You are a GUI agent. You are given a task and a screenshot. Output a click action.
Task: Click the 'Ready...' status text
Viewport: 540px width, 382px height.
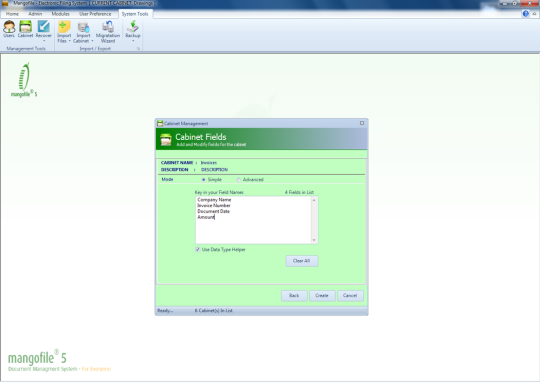click(x=165, y=311)
